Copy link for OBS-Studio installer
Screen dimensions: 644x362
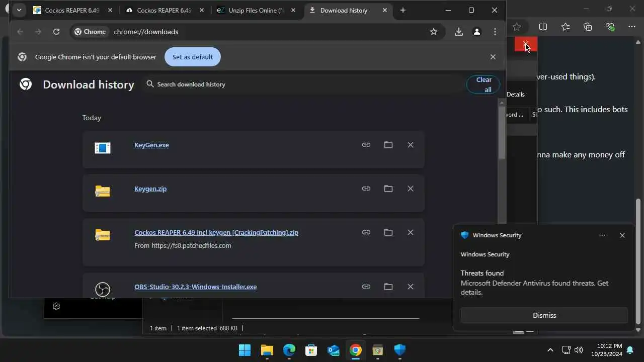pos(366,287)
